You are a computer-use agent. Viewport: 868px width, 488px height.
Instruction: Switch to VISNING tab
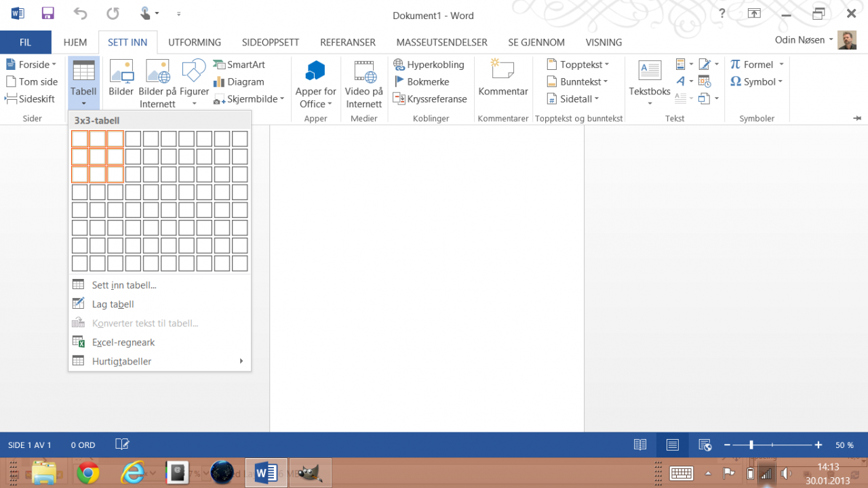point(604,42)
